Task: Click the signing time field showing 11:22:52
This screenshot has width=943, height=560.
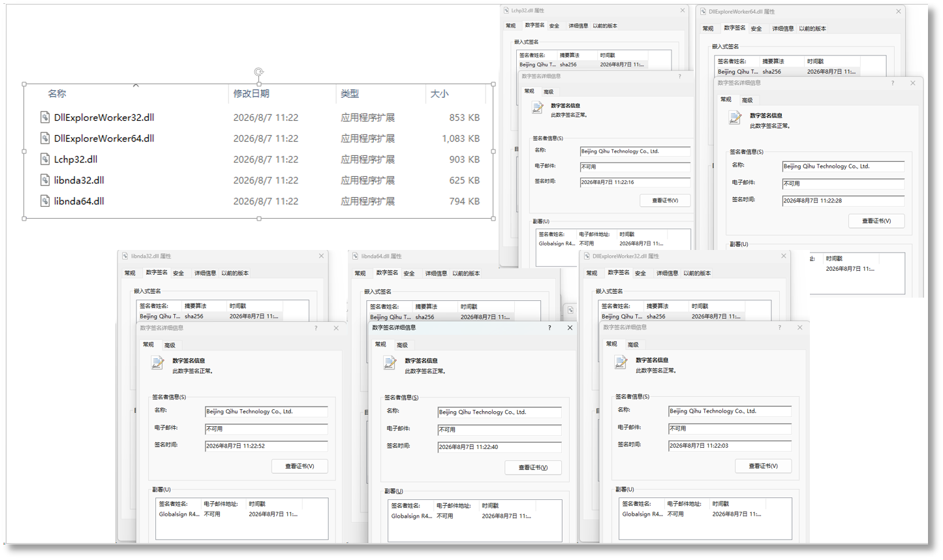Action: [x=266, y=446]
